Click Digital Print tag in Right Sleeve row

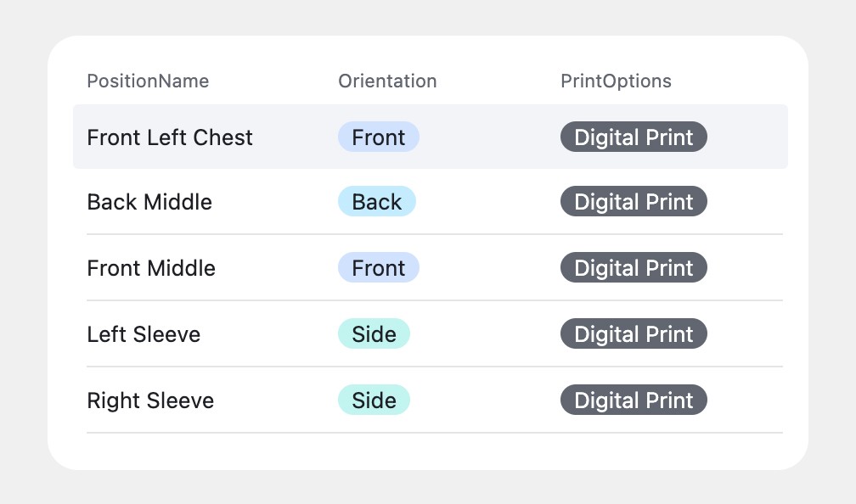pyautogui.click(x=634, y=400)
